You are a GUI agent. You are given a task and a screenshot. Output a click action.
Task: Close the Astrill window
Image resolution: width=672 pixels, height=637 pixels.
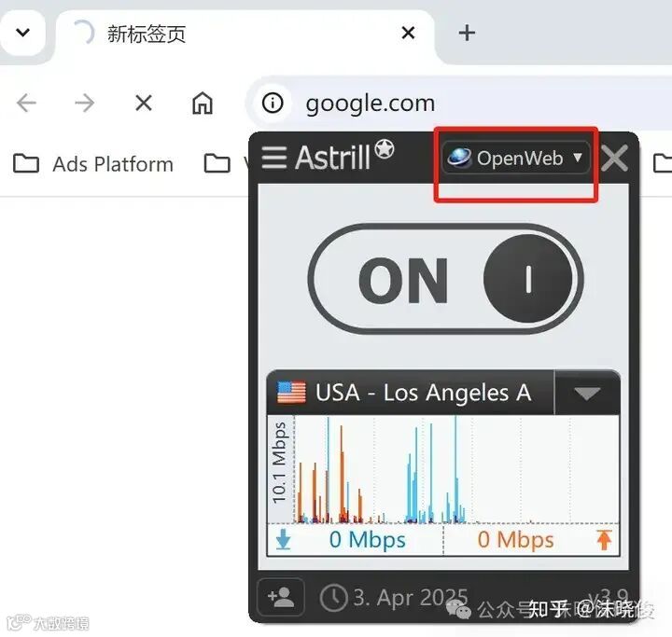click(614, 158)
